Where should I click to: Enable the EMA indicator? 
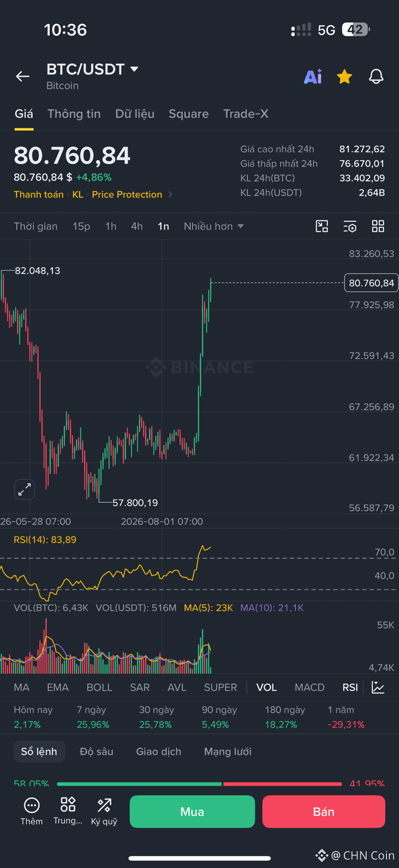(58, 687)
